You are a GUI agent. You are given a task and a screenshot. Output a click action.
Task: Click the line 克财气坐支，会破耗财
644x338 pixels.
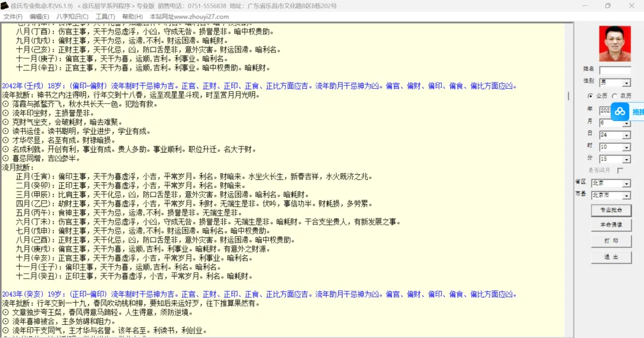click(x=63, y=122)
